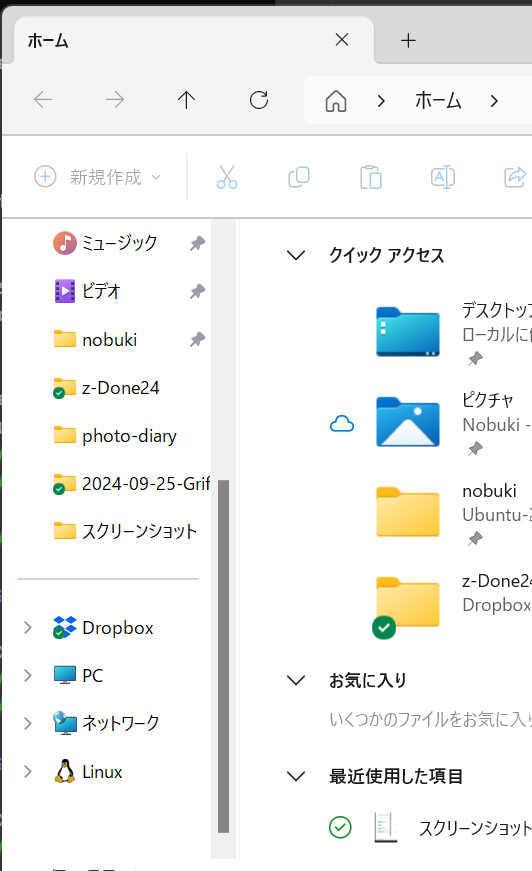Open the デスクトップ folder icon in quick access
The image size is (532, 871).
click(408, 332)
